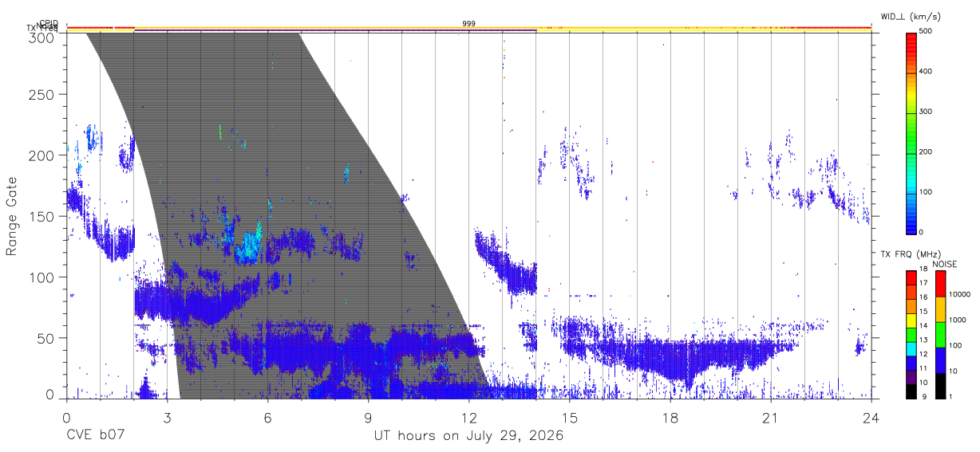Click the y-axis tick label '200'
This screenshot has height=452, width=980.
tap(42, 155)
